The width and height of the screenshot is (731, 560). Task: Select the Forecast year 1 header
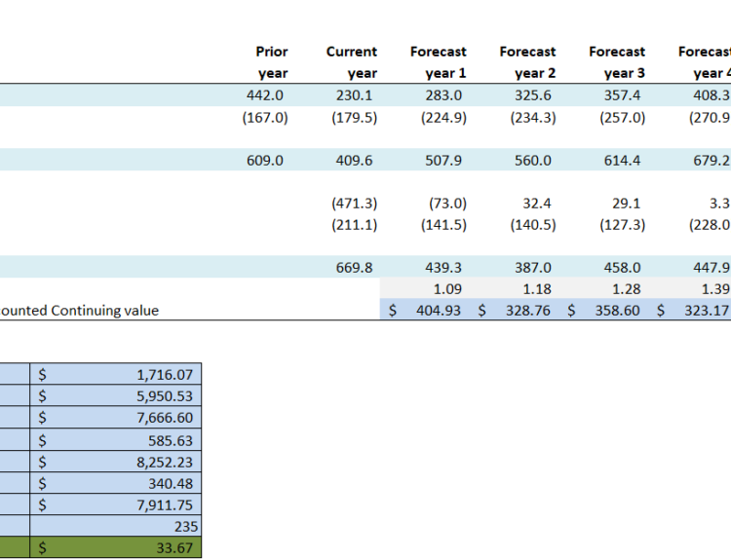click(x=439, y=62)
